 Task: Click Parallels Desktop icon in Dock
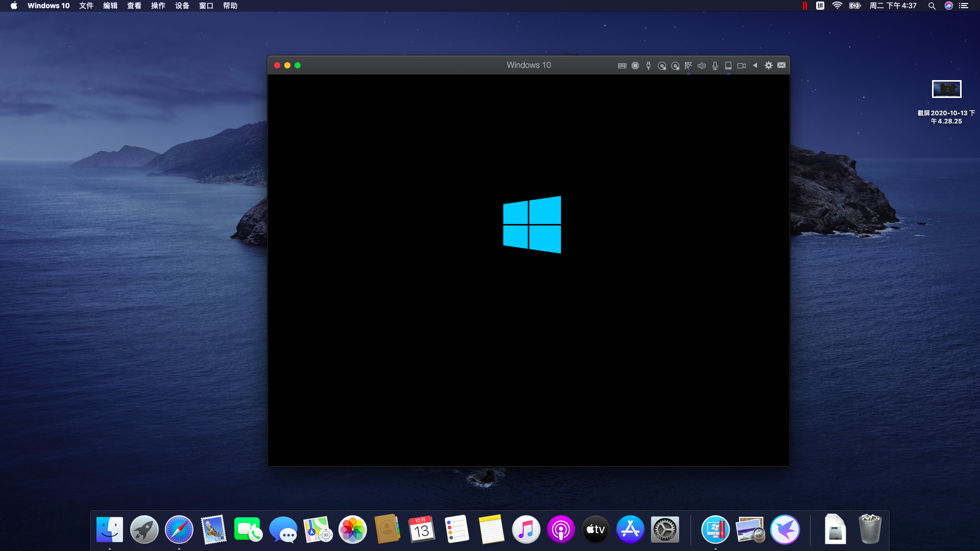click(x=716, y=530)
